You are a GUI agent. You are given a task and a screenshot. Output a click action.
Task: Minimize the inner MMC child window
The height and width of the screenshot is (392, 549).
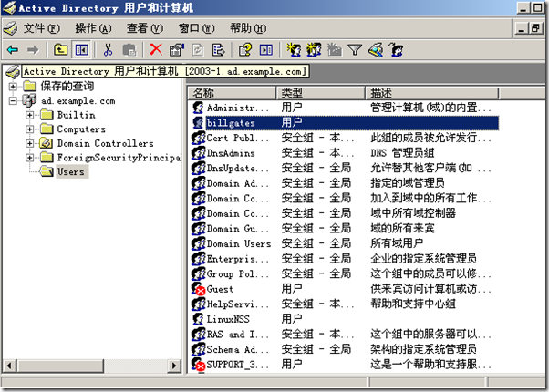tap(522, 28)
